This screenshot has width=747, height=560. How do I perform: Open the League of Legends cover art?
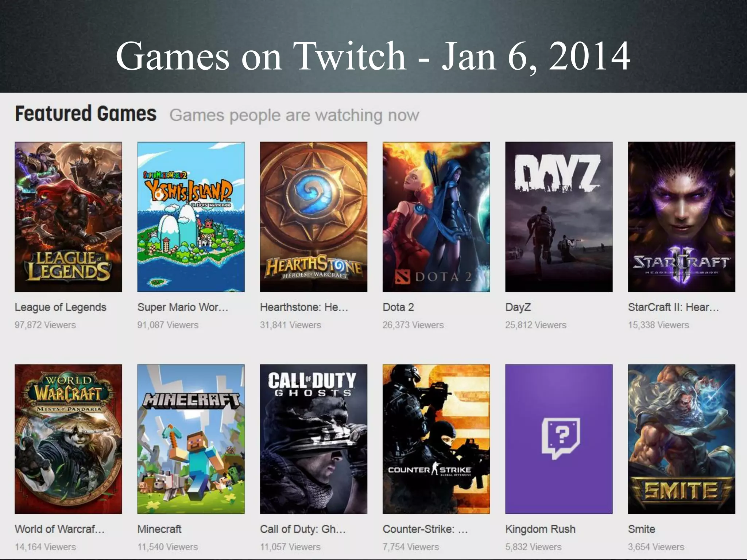68,217
